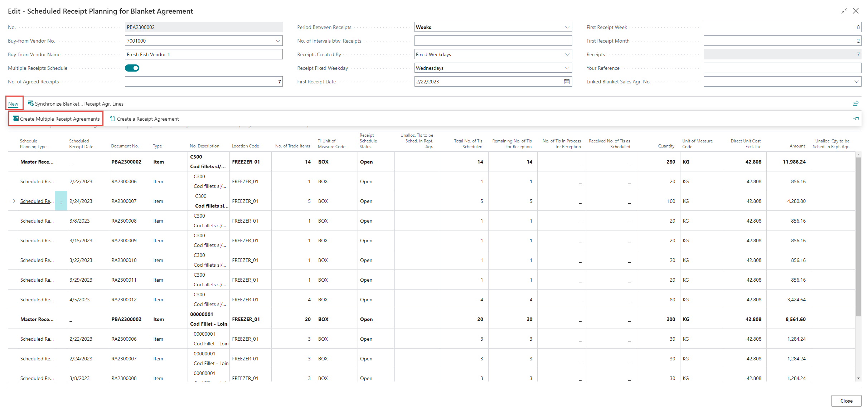Click the pin icon on action bar
This screenshot has height=413, width=868.
[856, 118]
